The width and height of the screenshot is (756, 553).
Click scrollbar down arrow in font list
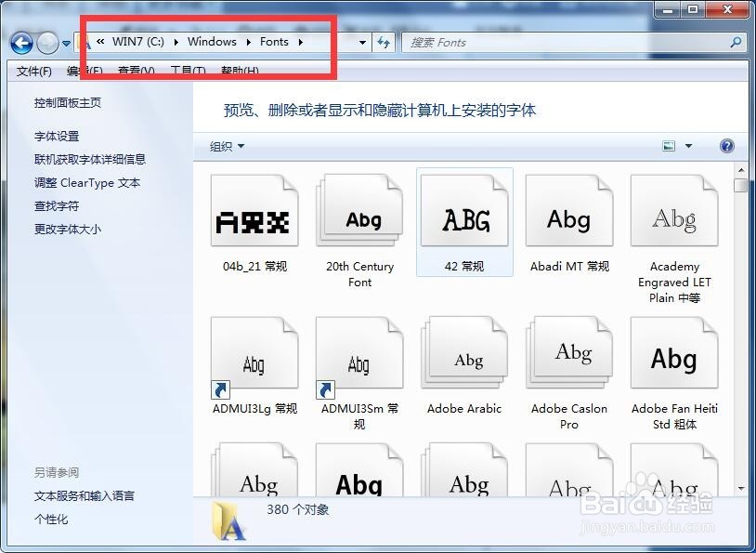coord(741,489)
